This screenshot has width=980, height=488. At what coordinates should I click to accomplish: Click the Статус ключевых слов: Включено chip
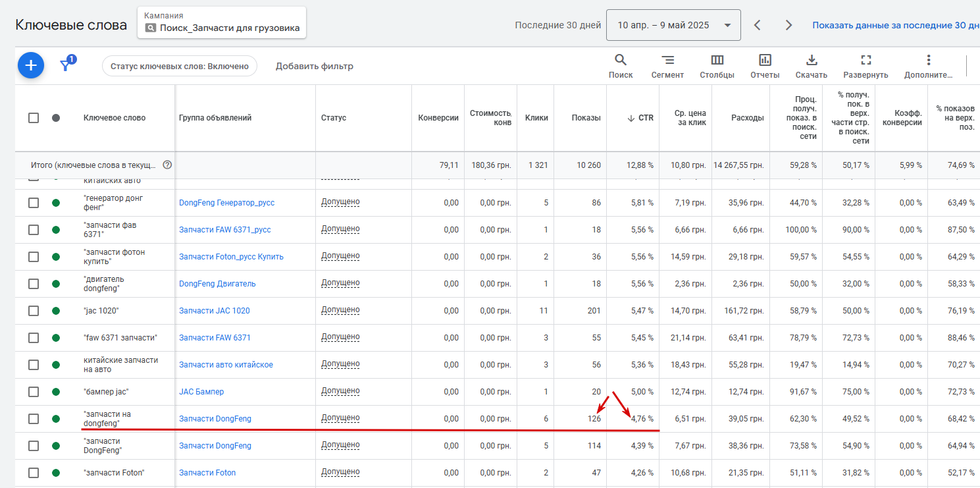(x=180, y=66)
